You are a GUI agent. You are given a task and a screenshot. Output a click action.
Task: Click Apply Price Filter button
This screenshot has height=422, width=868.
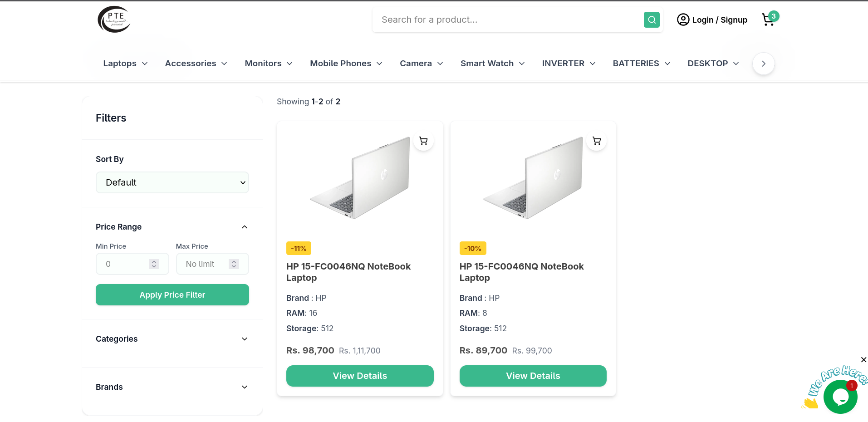coord(172,295)
